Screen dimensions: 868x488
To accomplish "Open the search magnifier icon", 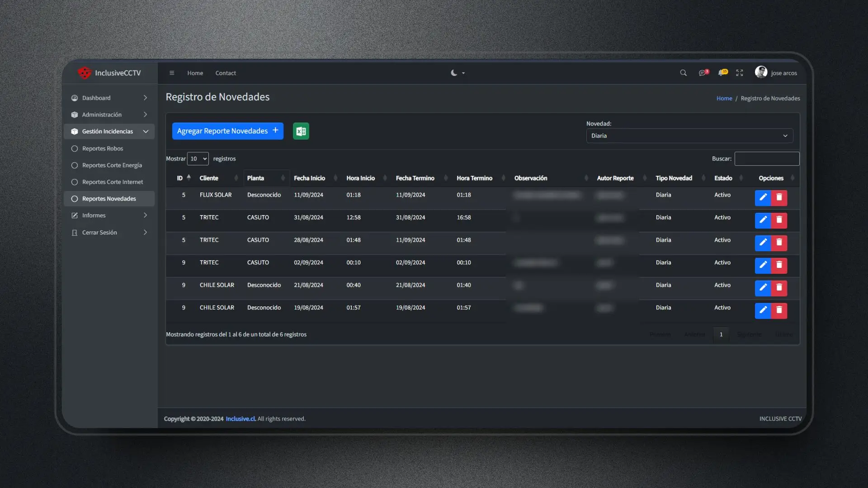I will pos(683,73).
